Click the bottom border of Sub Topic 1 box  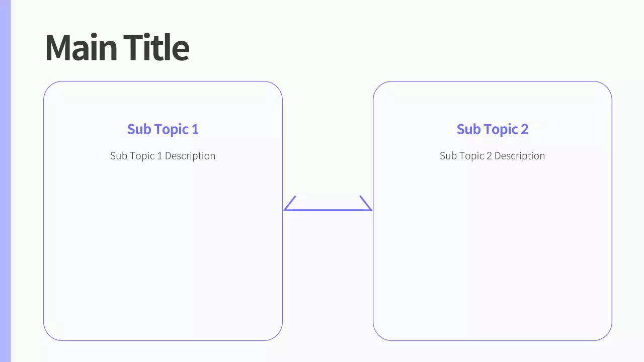163,340
